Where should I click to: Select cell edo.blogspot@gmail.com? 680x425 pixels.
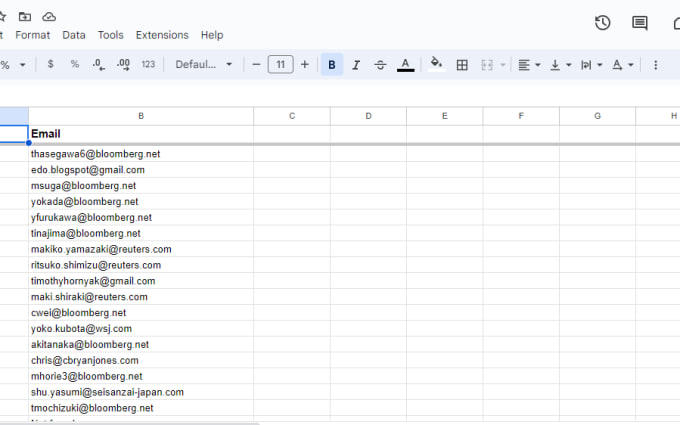(x=141, y=170)
